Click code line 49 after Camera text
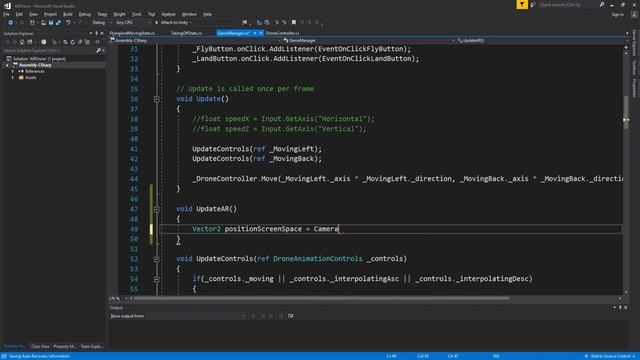The image size is (640, 360). coord(339,229)
